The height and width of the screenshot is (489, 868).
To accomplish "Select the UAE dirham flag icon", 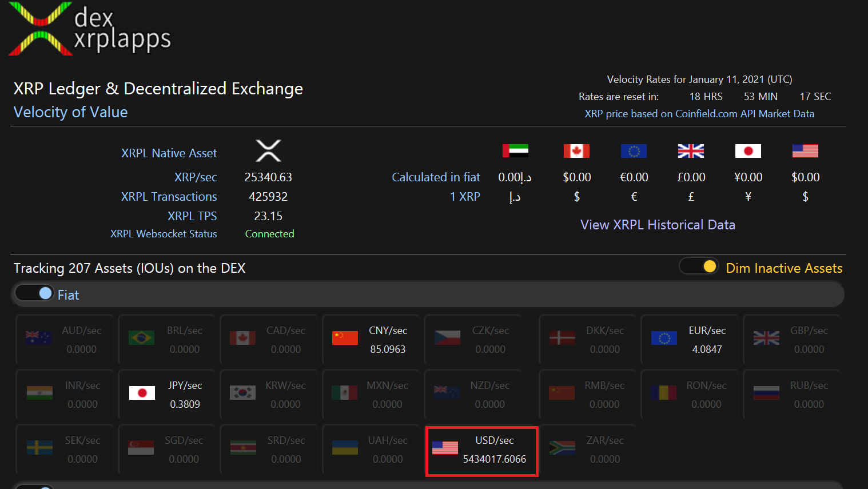I will [x=513, y=150].
